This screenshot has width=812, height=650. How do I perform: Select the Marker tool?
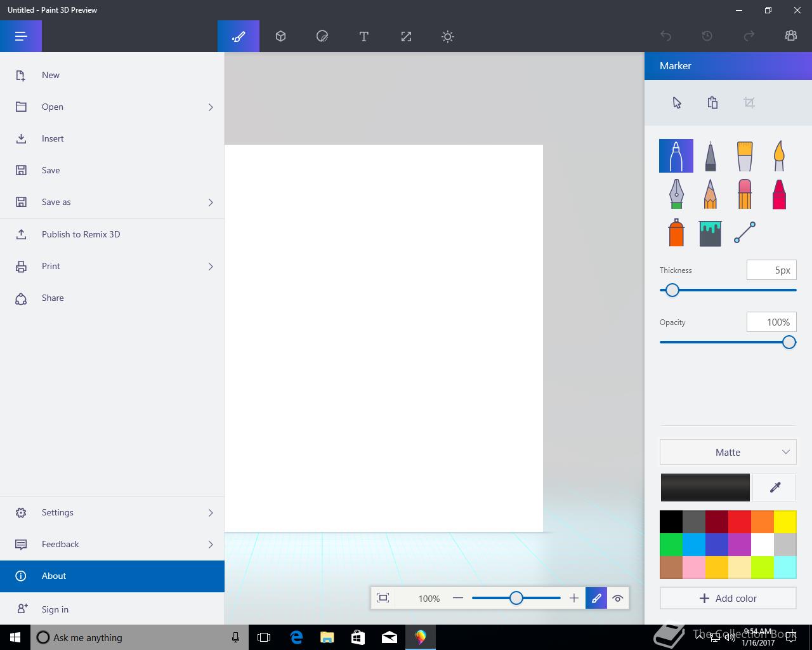[x=676, y=156]
